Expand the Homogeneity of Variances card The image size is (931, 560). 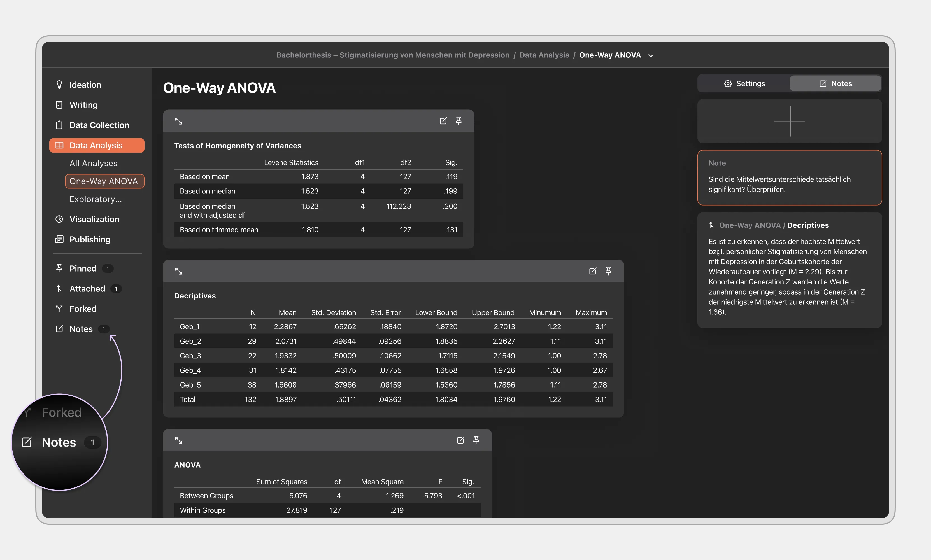coord(178,121)
